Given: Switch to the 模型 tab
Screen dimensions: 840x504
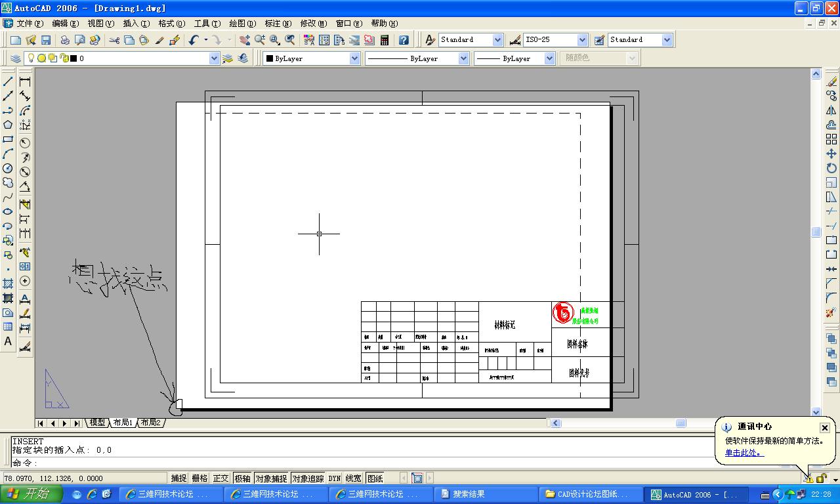Looking at the screenshot, I should [97, 423].
